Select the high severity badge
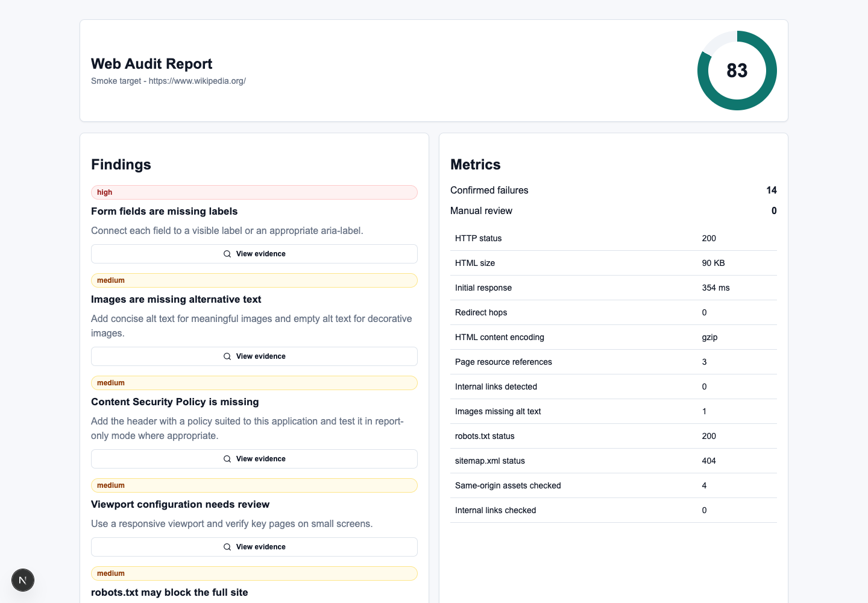The width and height of the screenshot is (868, 603). [254, 192]
